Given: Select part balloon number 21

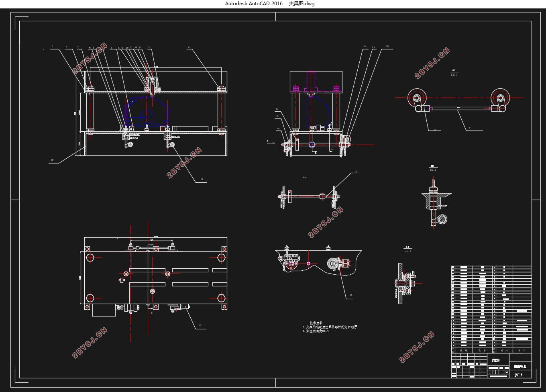Looking at the screenshot, I should [x=202, y=179].
